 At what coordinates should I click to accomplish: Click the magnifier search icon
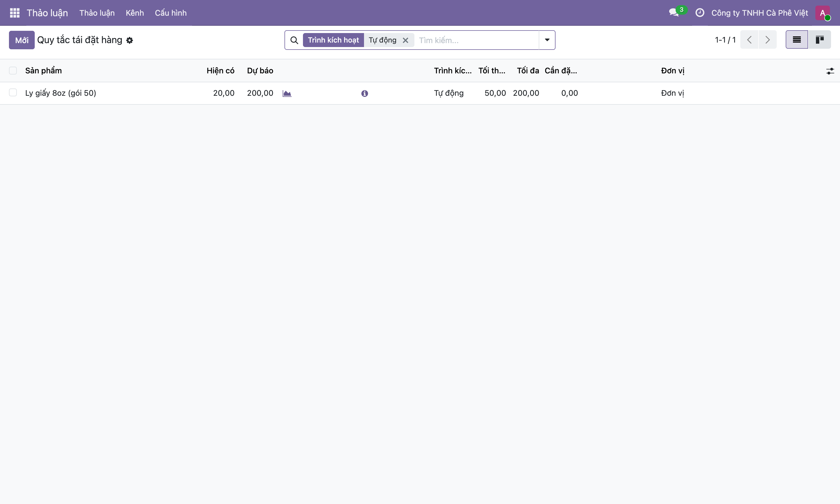[x=294, y=40]
